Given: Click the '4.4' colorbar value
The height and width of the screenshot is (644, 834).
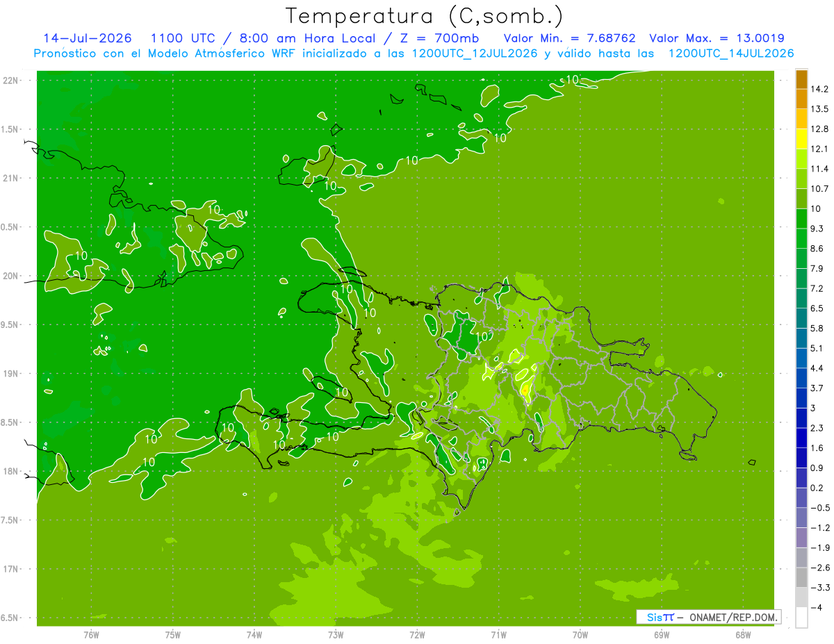Looking at the screenshot, I should coord(817,368).
